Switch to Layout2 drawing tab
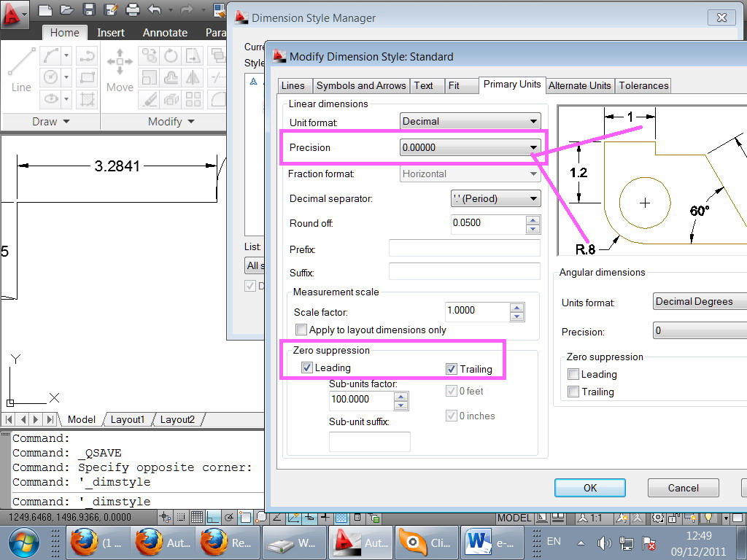Viewport: 747px width, 560px height. click(177, 419)
